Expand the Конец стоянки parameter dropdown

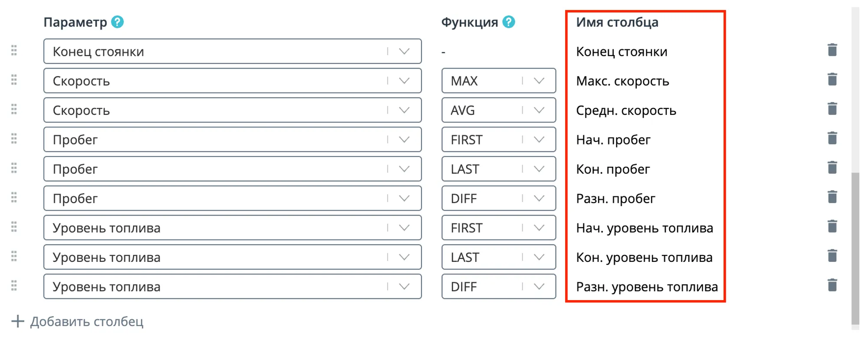(233, 51)
